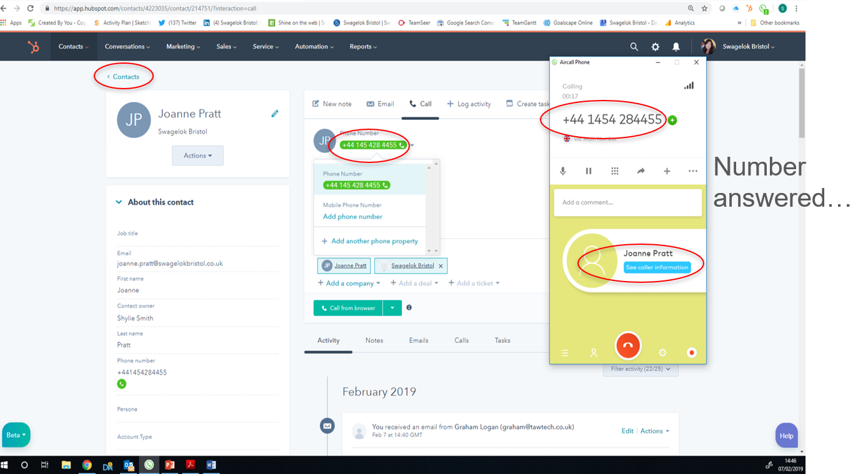The height and width of the screenshot is (474, 868).
Task: Switch to the Tasks timeline tab
Action: [502, 340]
